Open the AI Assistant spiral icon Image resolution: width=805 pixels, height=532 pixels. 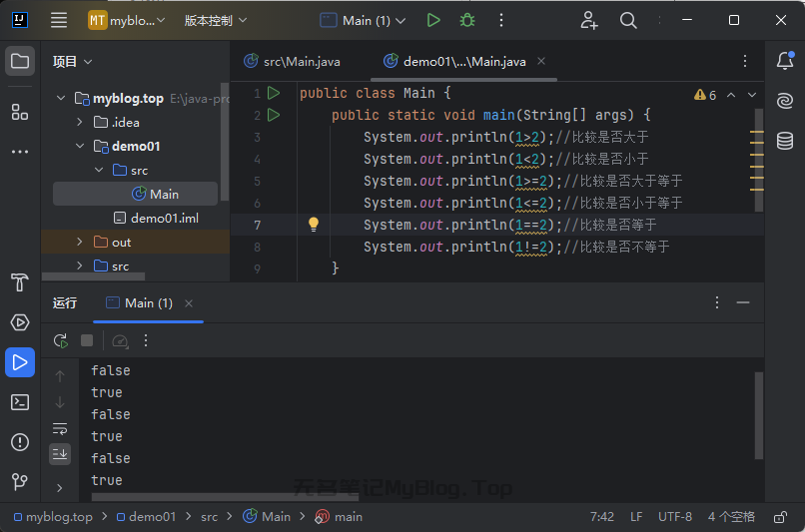point(785,101)
